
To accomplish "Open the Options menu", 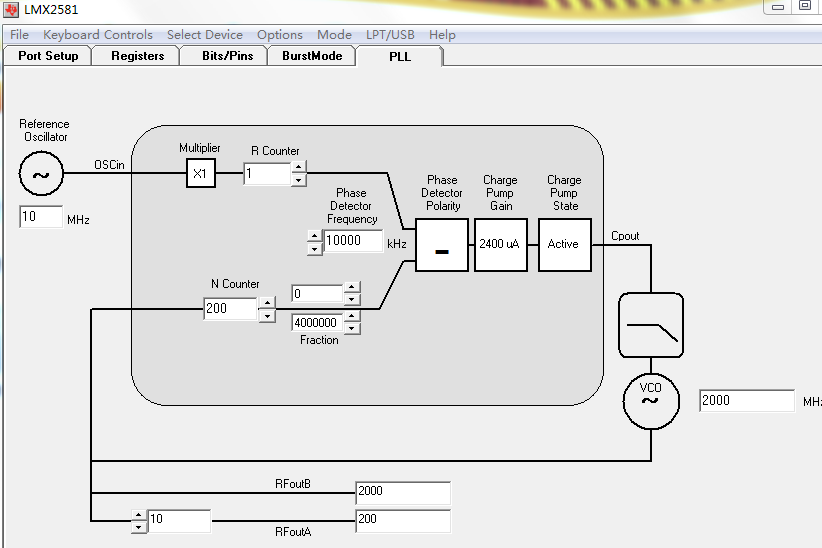I will pos(280,35).
